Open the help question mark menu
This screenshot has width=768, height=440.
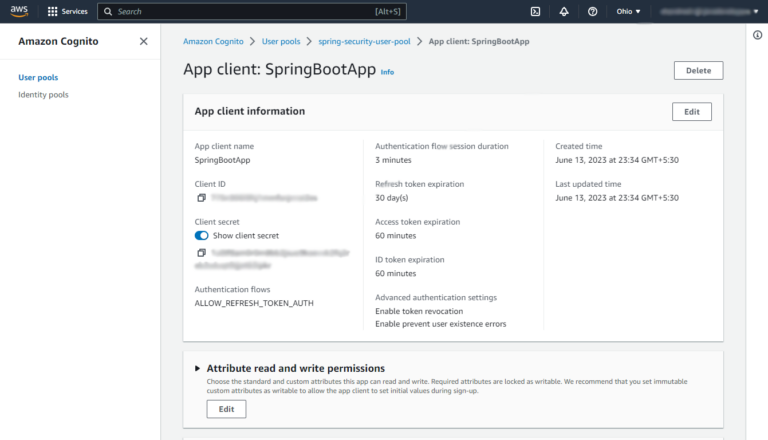tap(593, 12)
